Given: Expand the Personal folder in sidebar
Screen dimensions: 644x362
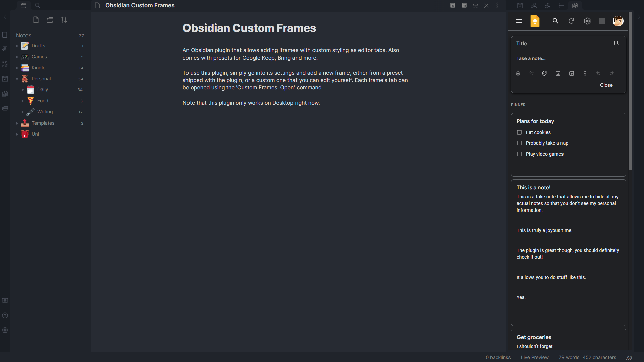Looking at the screenshot, I should pos(17,79).
